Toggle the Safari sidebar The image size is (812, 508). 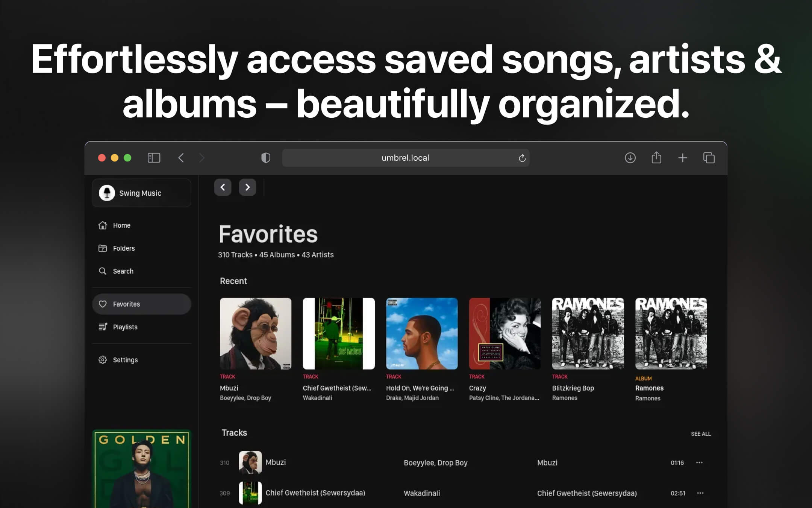click(x=153, y=158)
